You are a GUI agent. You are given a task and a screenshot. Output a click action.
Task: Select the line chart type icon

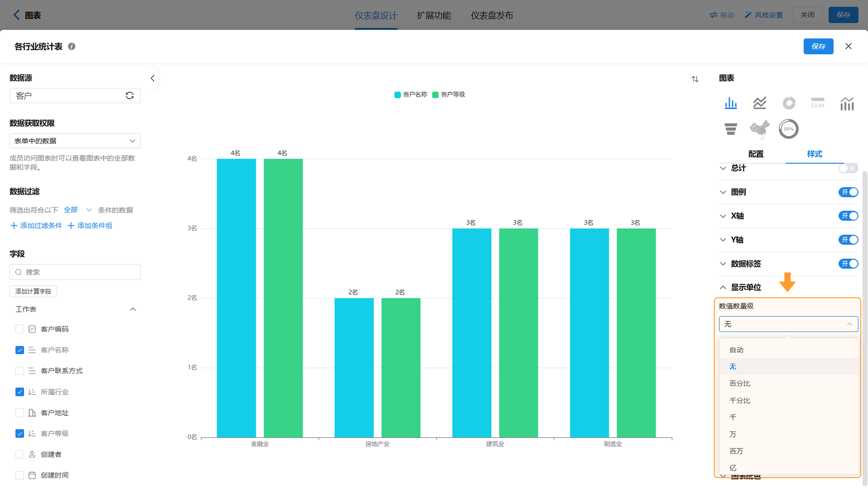point(759,103)
